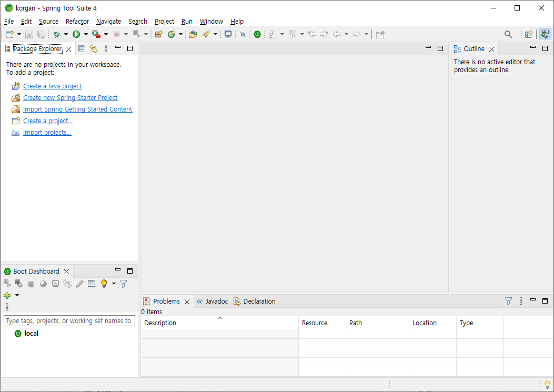Run the application with the green Run icon

point(77,34)
